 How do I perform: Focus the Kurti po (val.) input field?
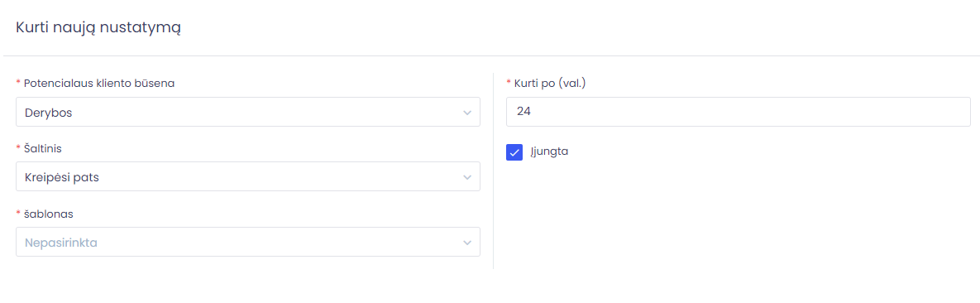pos(739,112)
